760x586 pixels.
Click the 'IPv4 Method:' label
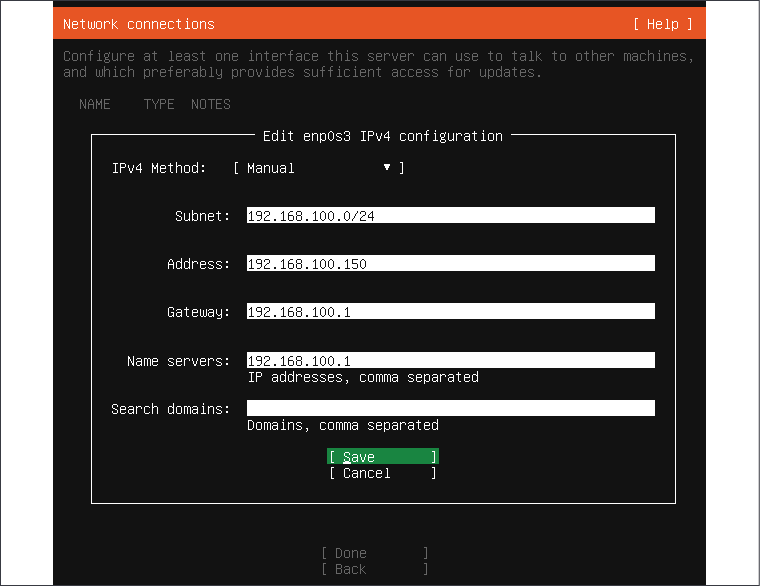click(159, 168)
